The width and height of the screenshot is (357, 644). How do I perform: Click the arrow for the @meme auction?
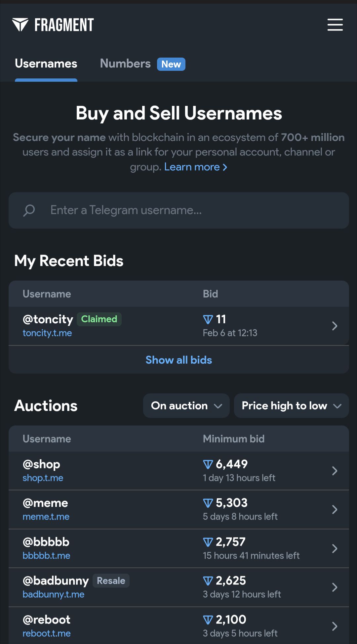(x=335, y=510)
